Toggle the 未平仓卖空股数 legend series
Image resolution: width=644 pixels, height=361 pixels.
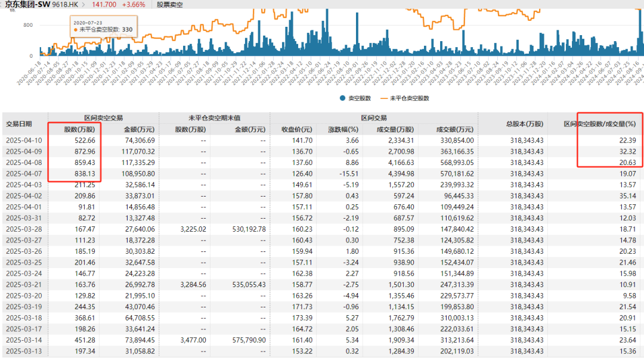(x=404, y=98)
